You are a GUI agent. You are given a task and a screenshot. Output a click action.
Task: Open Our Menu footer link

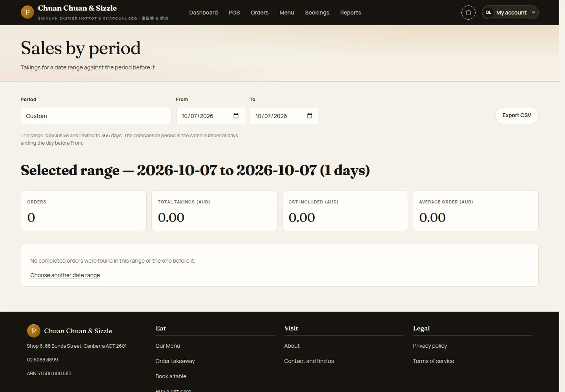coord(168,346)
